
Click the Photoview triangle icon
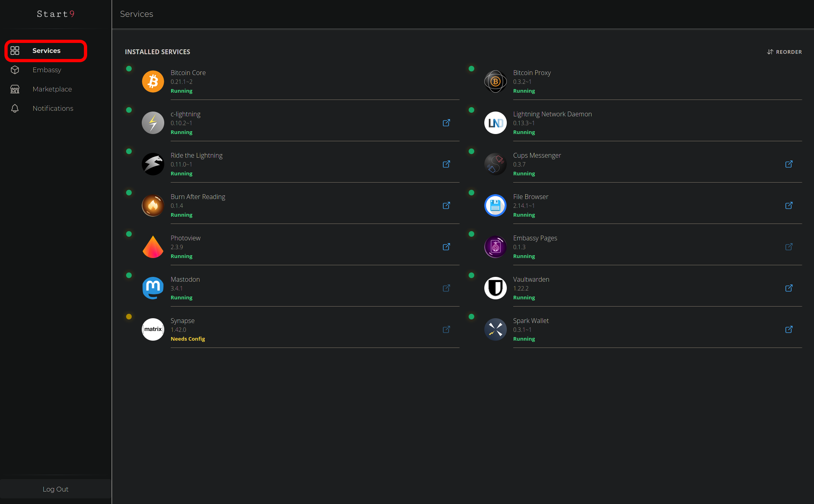153,247
